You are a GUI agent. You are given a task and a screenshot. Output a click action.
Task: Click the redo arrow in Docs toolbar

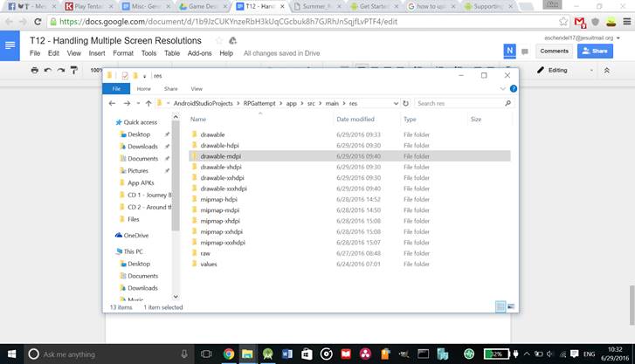coord(61,70)
